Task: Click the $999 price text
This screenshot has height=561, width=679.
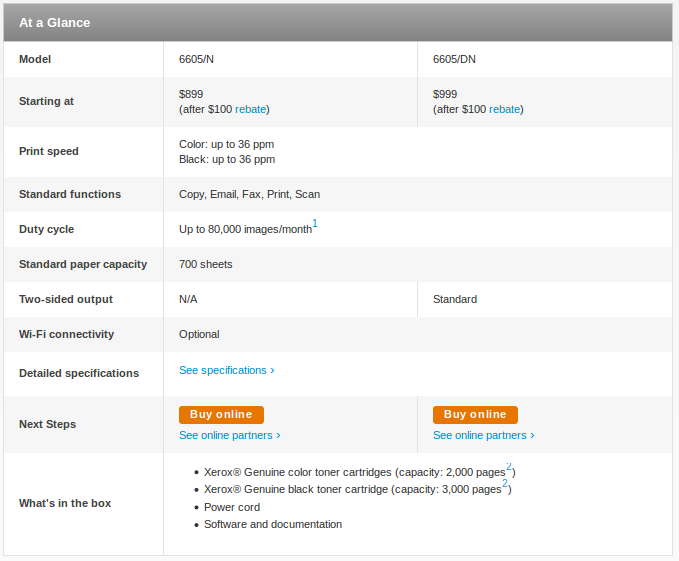Action: click(445, 94)
